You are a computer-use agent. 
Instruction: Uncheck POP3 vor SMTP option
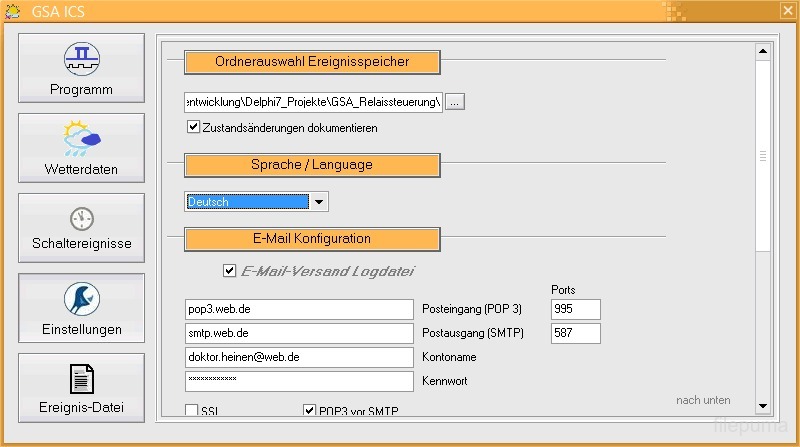(310, 410)
